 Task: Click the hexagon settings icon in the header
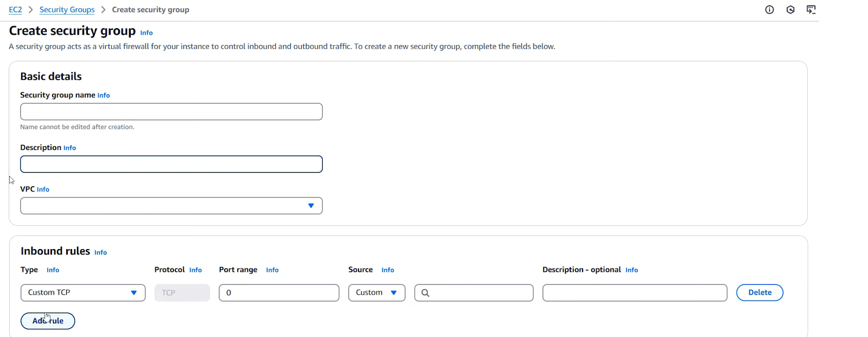click(790, 10)
